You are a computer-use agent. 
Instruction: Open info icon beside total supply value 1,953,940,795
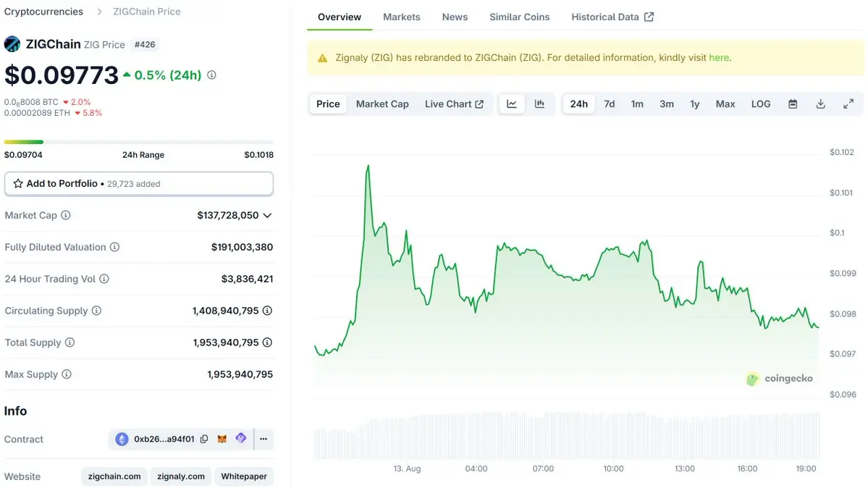(267, 342)
